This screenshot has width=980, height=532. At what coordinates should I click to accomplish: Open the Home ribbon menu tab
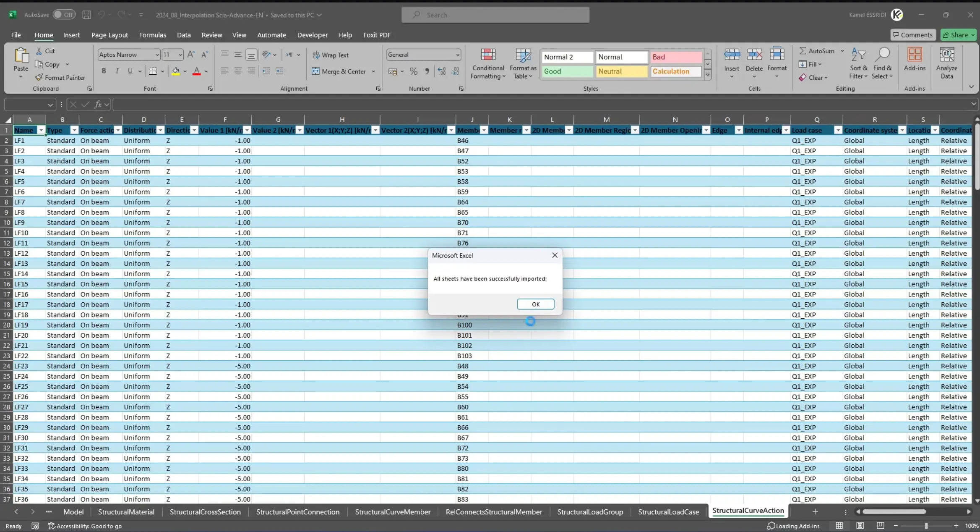click(43, 35)
